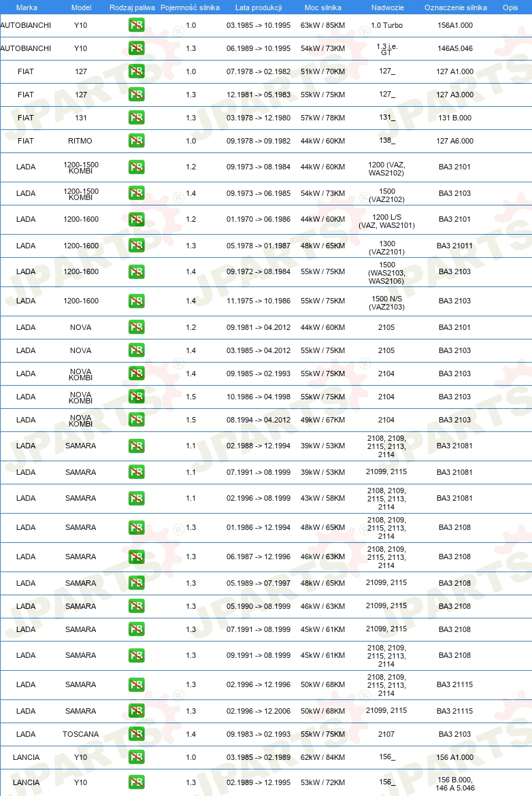This screenshot has height=796, width=532.
Task: Click the Model column header
Action: [x=81, y=7]
